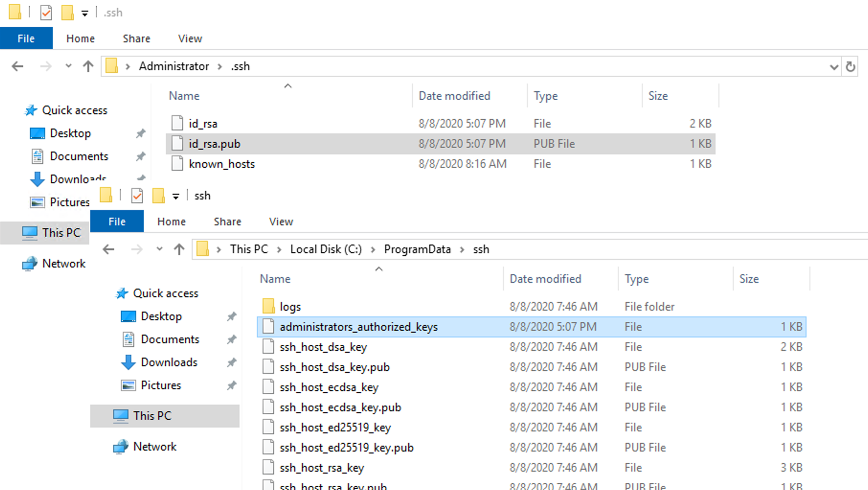The width and height of the screenshot is (868, 490).
Task: Go up one folder level with the up arrow
Action: pyautogui.click(x=88, y=66)
